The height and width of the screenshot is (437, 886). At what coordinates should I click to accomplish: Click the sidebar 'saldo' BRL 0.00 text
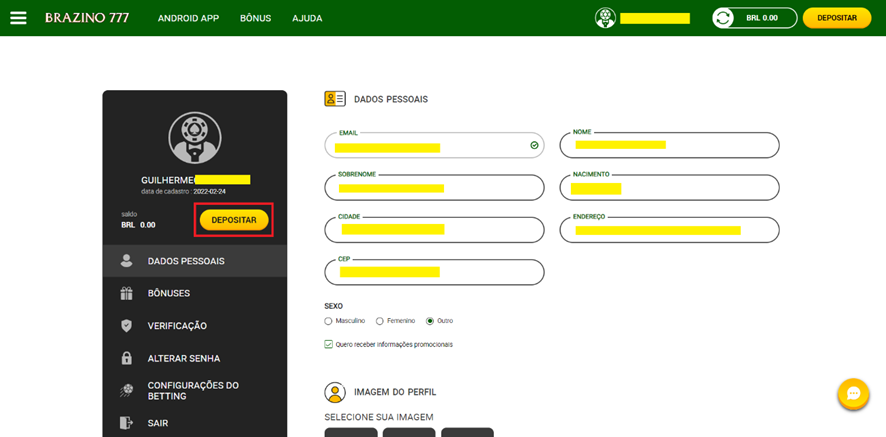[138, 220]
